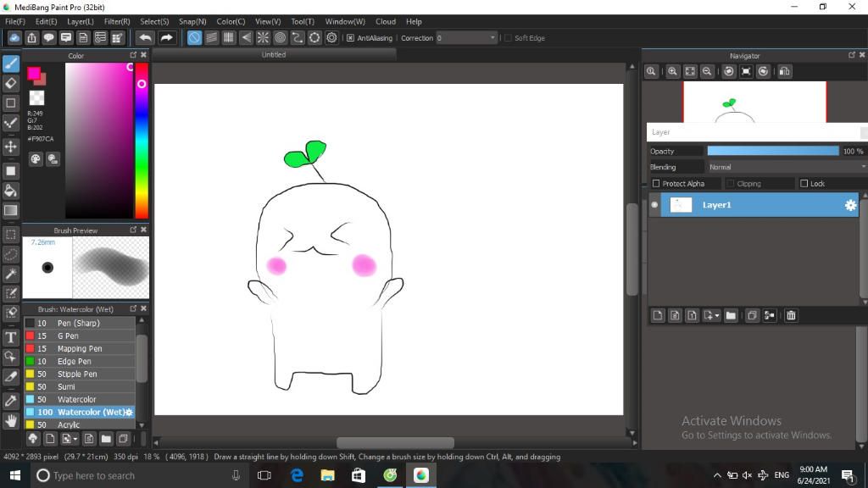Flip the view in Navigator

coord(784,71)
